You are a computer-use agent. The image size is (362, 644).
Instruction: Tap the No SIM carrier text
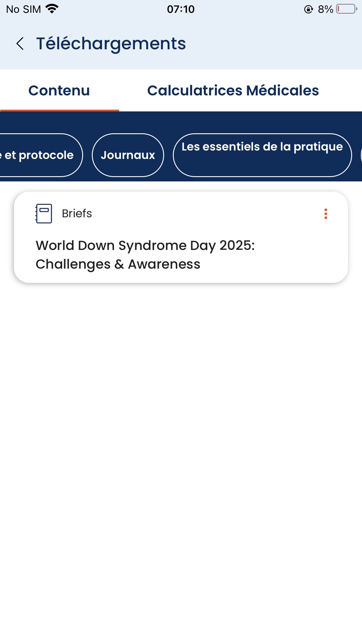click(x=23, y=9)
